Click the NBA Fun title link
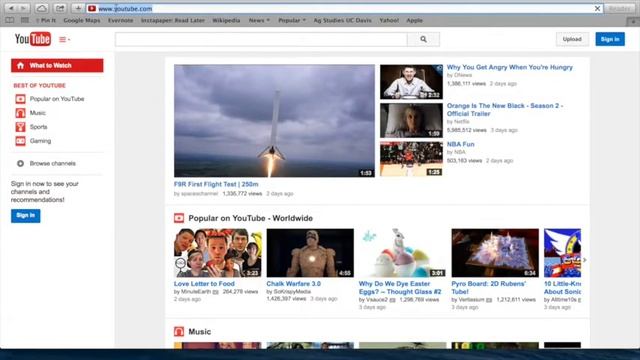 coord(460,144)
